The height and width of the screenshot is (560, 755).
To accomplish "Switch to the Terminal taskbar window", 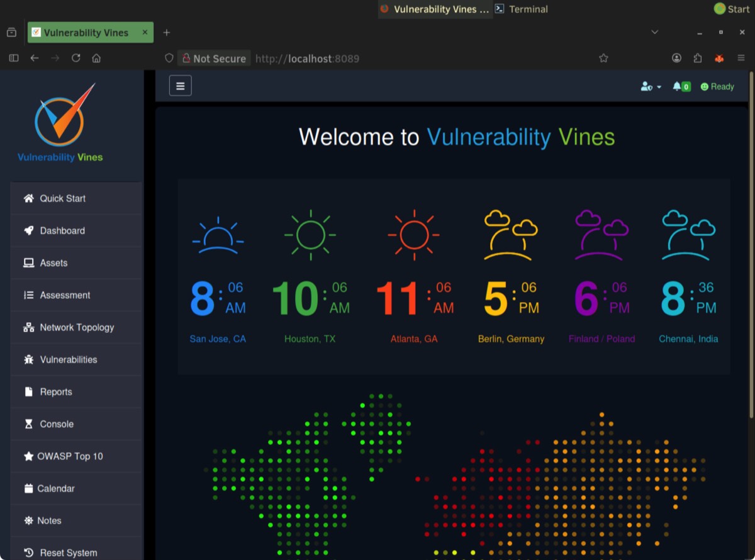I will click(x=521, y=9).
